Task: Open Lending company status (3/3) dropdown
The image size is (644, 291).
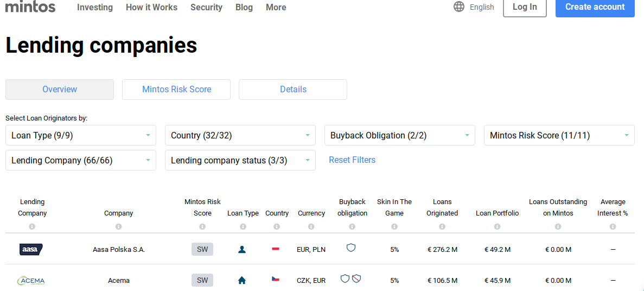Action: (x=240, y=160)
